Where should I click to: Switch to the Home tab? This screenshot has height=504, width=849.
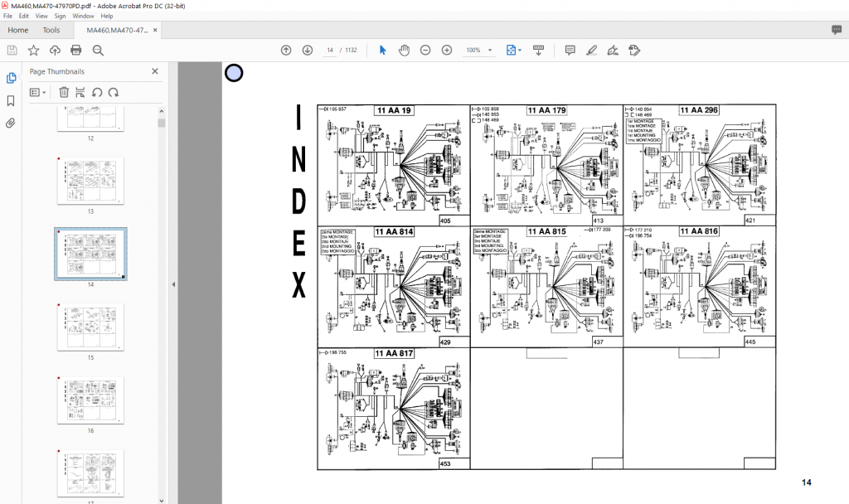(x=18, y=31)
